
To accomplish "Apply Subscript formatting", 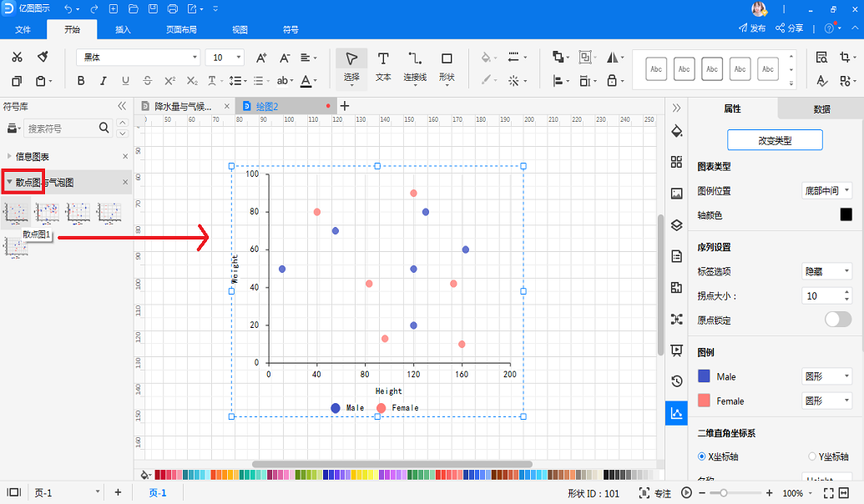I will [x=192, y=81].
